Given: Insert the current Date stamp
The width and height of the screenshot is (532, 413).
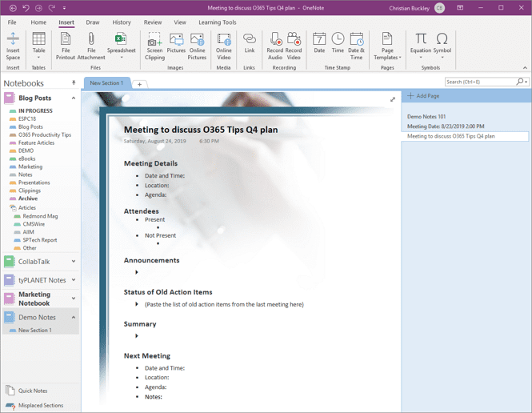Looking at the screenshot, I should point(319,42).
